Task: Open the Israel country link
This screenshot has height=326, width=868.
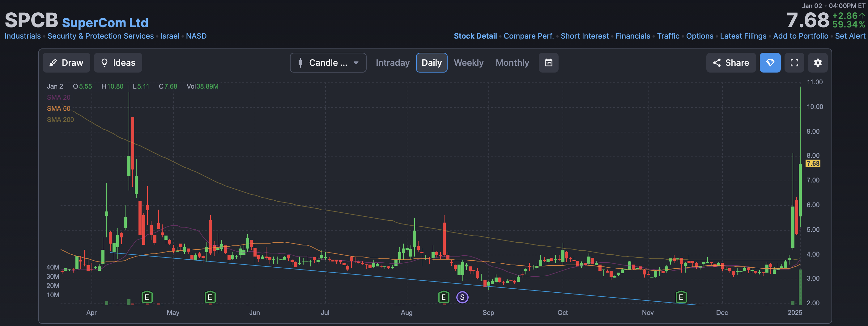Action: [x=170, y=36]
